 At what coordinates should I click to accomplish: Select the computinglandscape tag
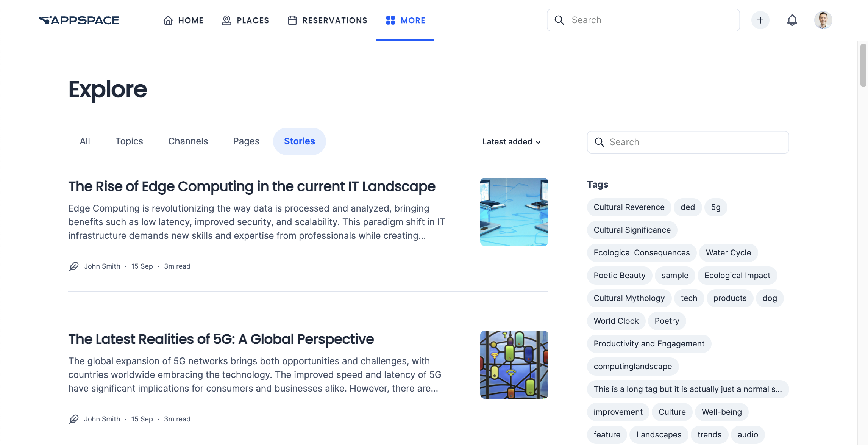(633, 367)
